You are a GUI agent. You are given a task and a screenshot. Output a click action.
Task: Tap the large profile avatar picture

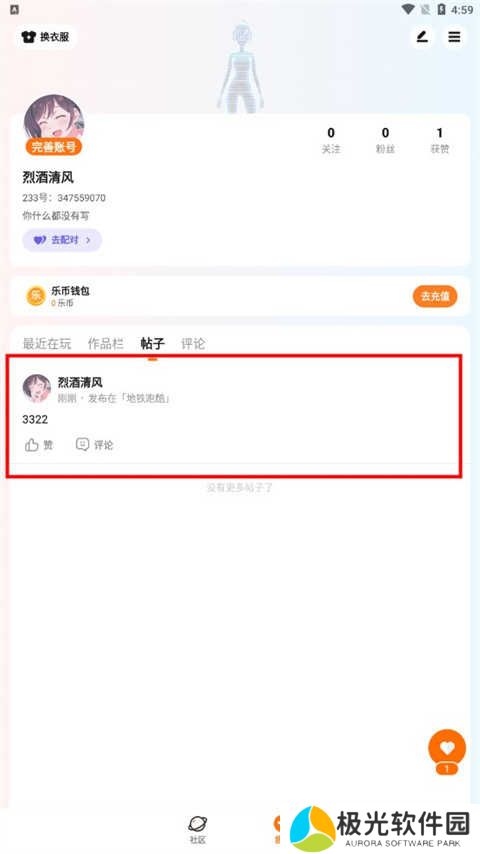pos(54,120)
